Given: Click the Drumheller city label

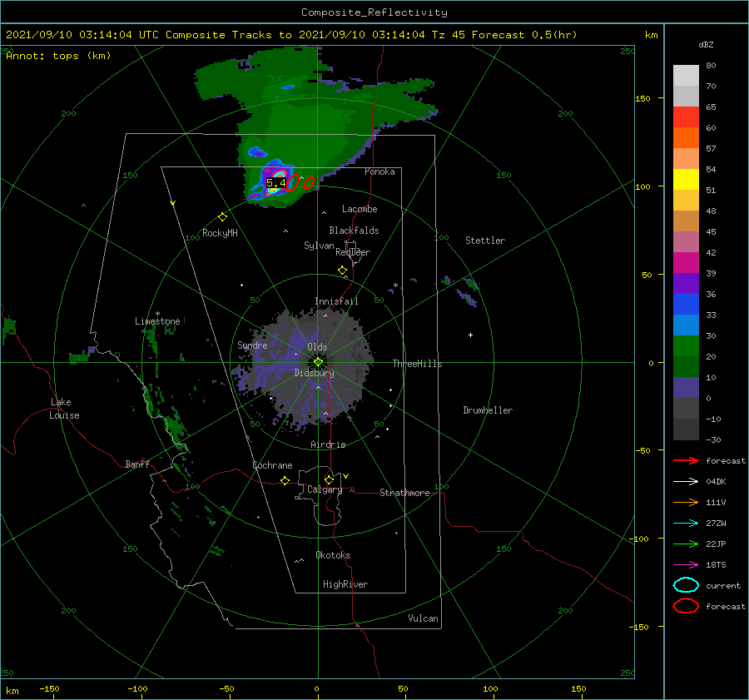Looking at the screenshot, I should pos(488,410).
